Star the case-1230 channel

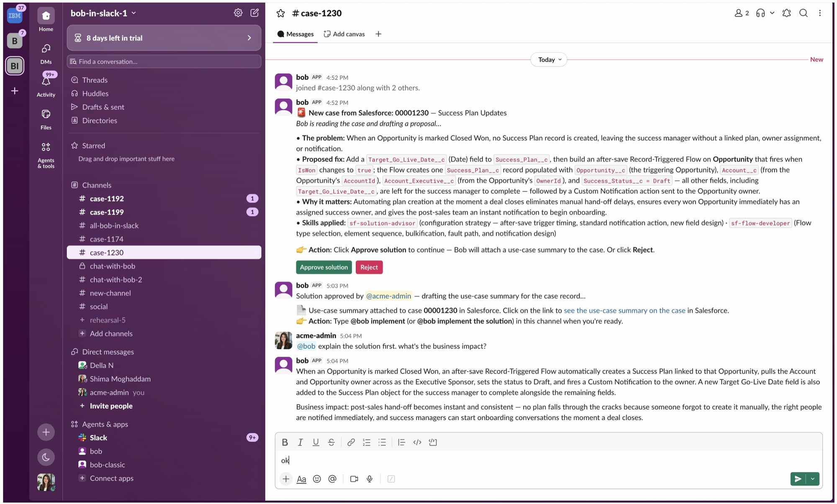[280, 13]
